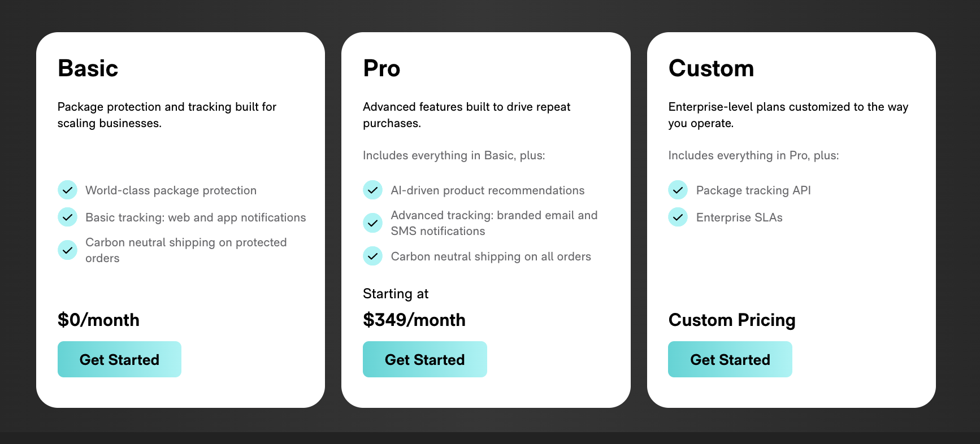Screen dimensions: 980x444
Task: Select the Carbon neutral shipping checkmark in Basic
Action: pos(67,250)
